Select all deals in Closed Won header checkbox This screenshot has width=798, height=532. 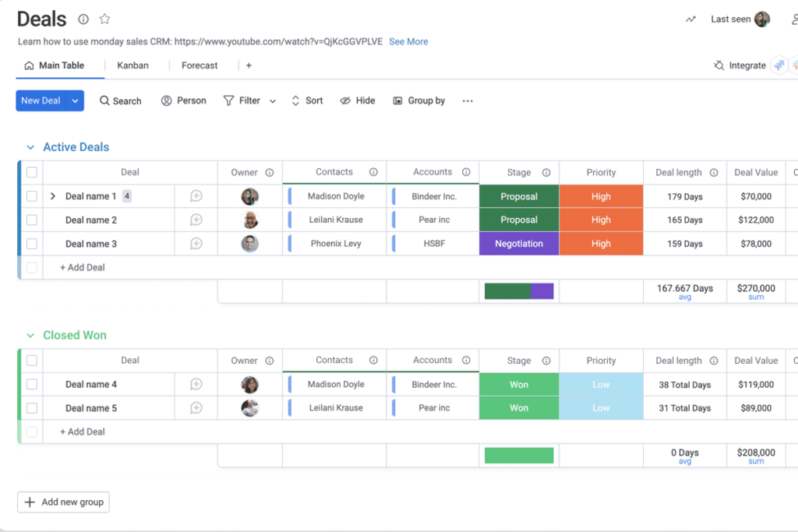31,361
